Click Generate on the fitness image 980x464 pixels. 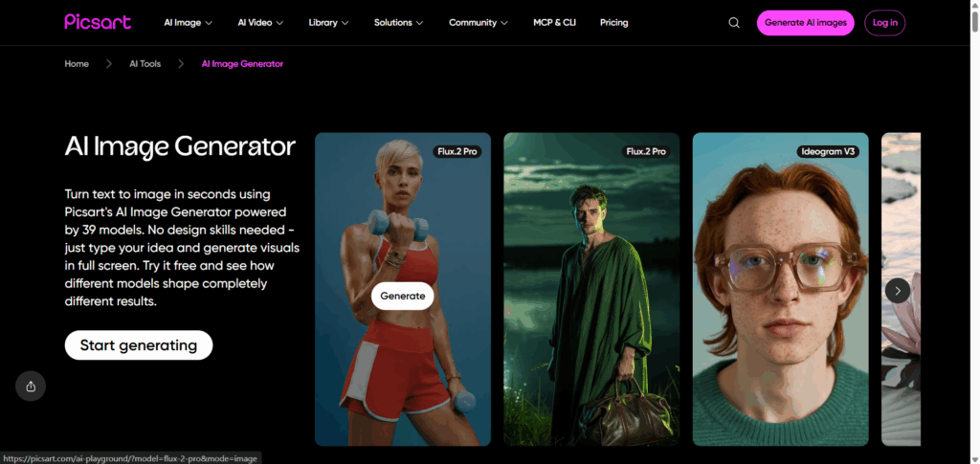pyautogui.click(x=403, y=296)
